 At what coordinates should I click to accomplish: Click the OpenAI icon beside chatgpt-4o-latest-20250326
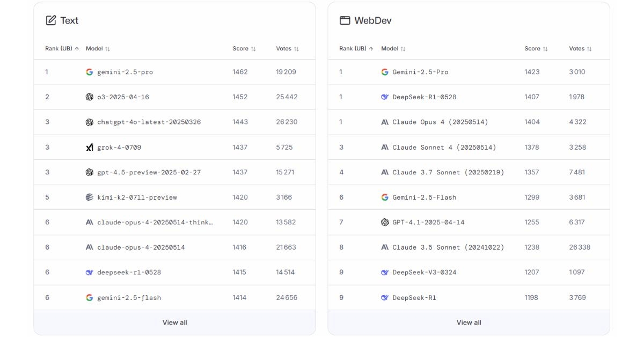(x=90, y=122)
